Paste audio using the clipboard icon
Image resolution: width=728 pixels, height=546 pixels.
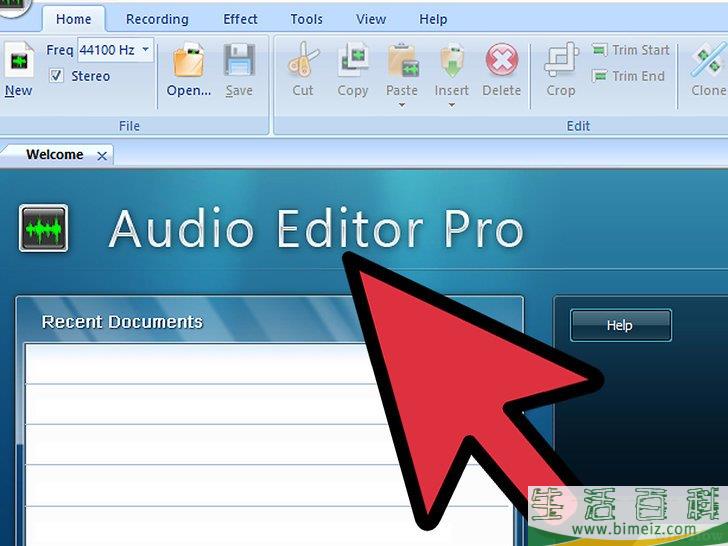[x=402, y=60]
